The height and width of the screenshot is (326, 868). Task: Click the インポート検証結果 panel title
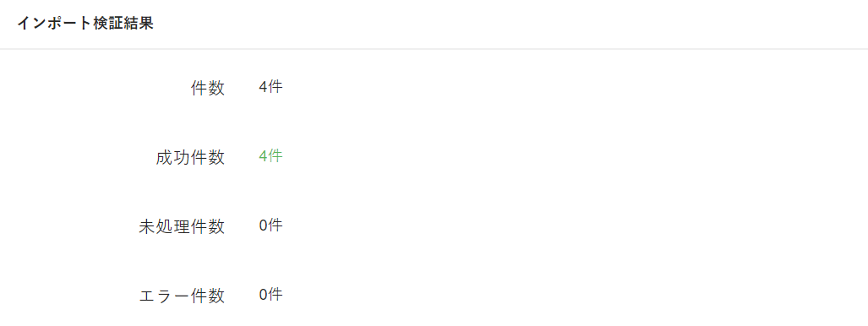click(x=85, y=24)
